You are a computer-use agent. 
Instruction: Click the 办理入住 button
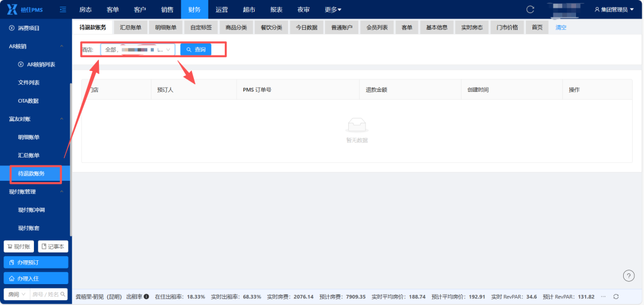[36, 278]
